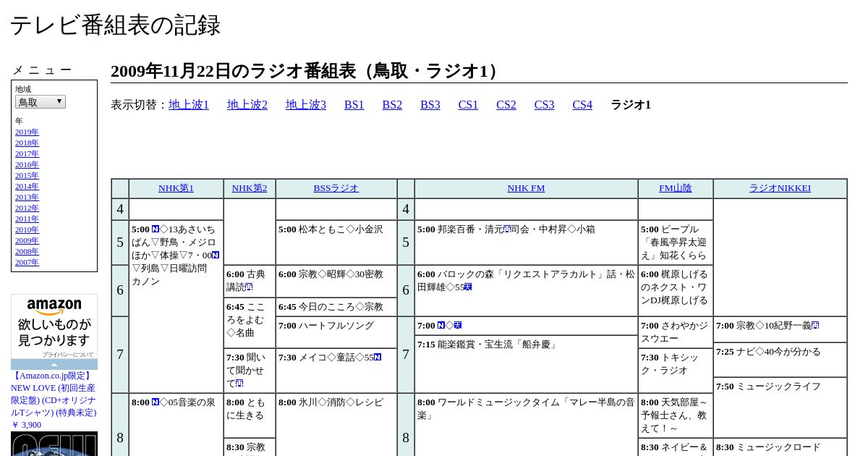Click the weather icon in NHK FM 7:00 listing
The image size is (868, 456).
(x=458, y=326)
